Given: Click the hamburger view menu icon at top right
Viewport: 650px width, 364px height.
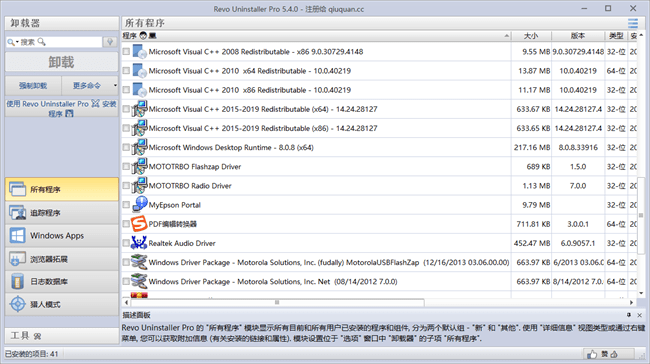Looking at the screenshot, I should (x=633, y=23).
